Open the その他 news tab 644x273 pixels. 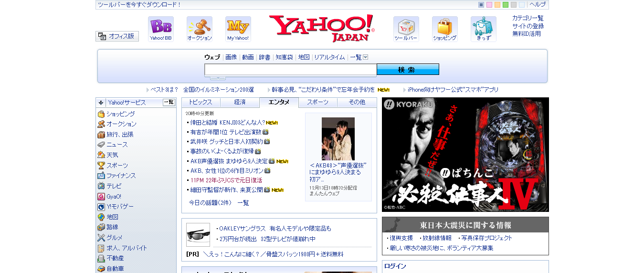[357, 102]
